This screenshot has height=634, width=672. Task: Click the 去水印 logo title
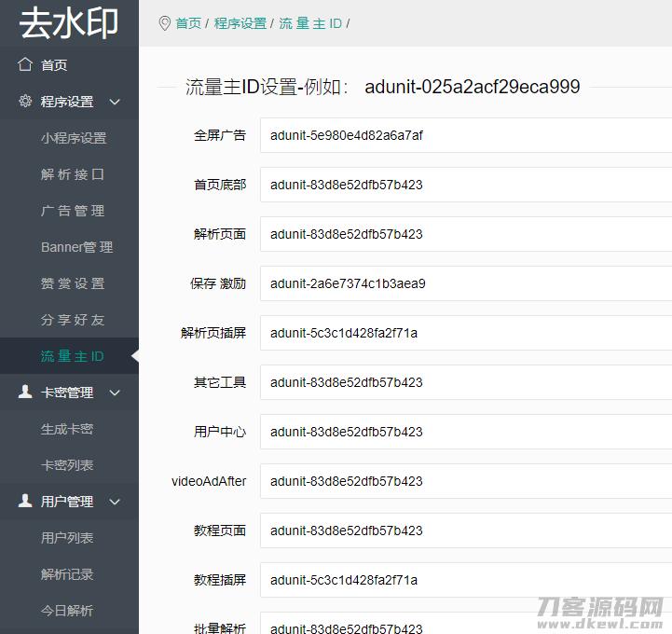(69, 23)
